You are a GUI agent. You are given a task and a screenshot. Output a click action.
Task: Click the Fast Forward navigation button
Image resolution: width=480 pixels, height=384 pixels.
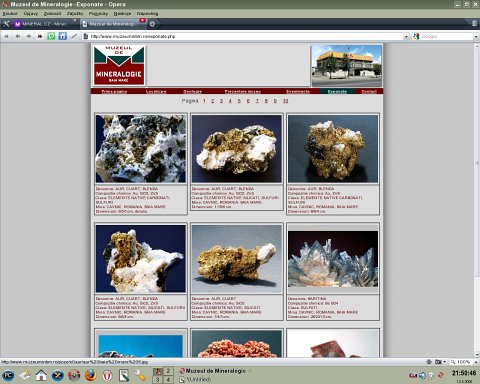click(x=40, y=36)
